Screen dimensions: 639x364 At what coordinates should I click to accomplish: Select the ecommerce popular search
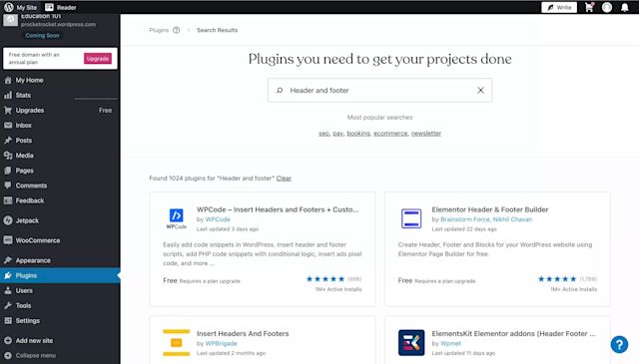pyautogui.click(x=390, y=134)
